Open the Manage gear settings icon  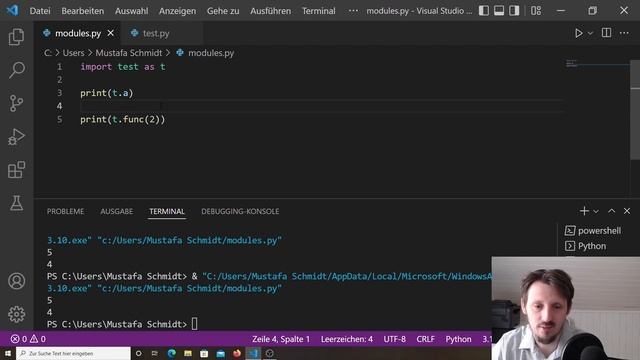[x=16, y=314]
